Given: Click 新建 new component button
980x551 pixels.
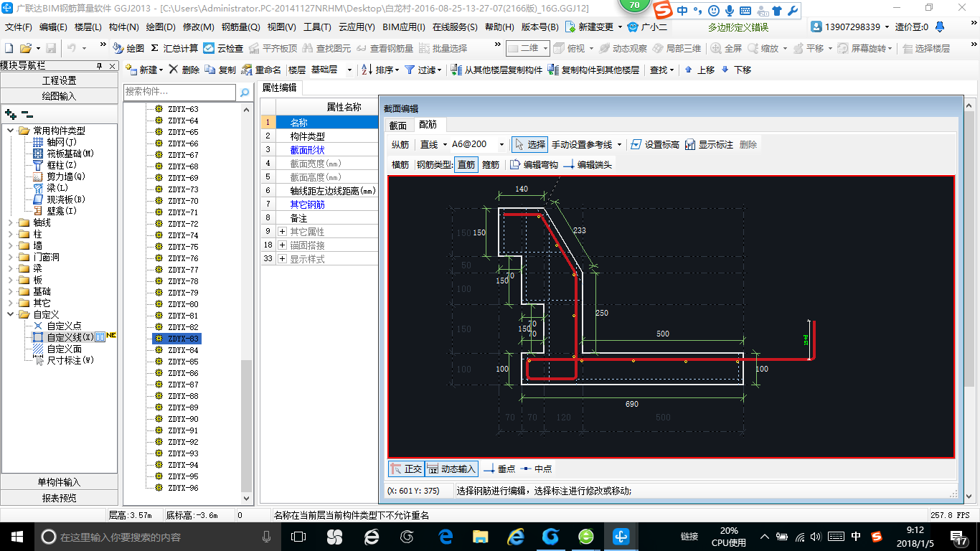Looking at the screenshot, I should click(144, 70).
